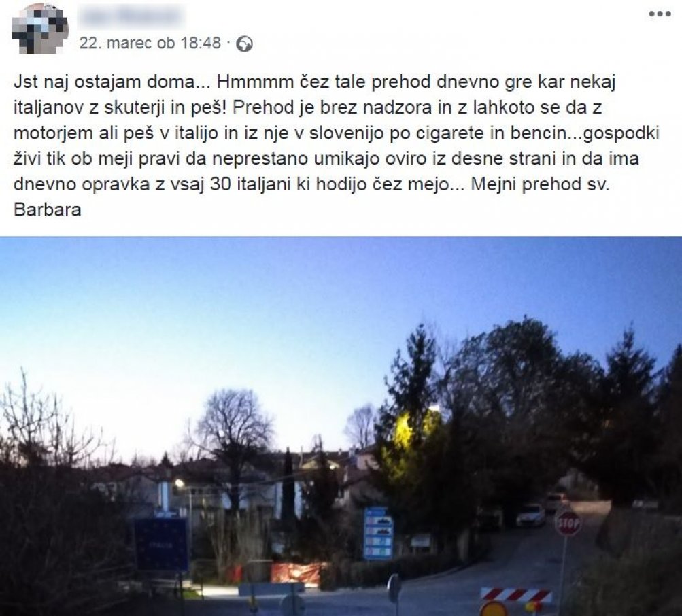The width and height of the screenshot is (682, 616).
Task: Click the blurred author name
Action: point(132,16)
